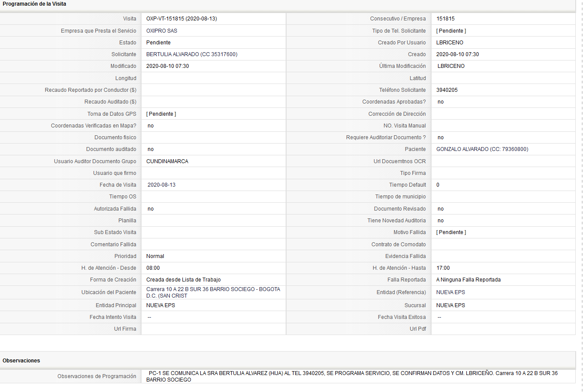This screenshot has height=392, width=587.
Task: Click the Consecutivo value 151815
Action: pos(445,19)
